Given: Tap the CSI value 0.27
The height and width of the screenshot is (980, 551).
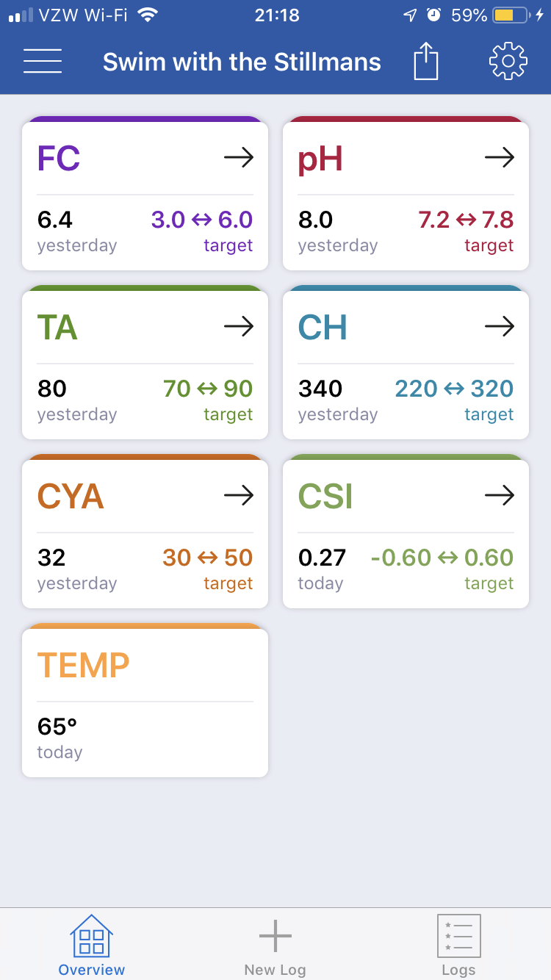Looking at the screenshot, I should coord(322,558).
